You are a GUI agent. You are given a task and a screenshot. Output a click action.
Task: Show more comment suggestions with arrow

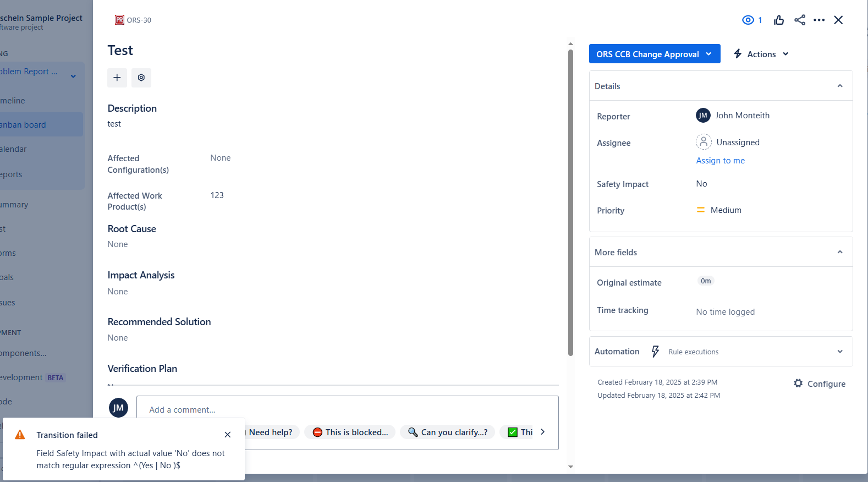pos(543,432)
